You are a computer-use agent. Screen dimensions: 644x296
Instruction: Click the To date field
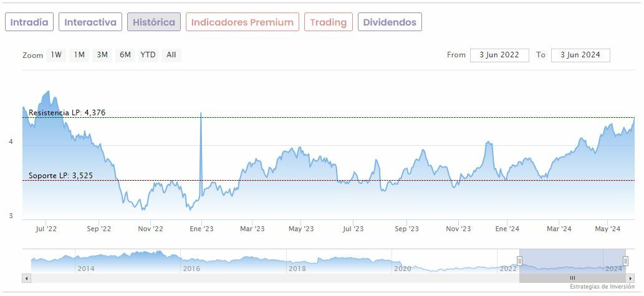click(580, 55)
